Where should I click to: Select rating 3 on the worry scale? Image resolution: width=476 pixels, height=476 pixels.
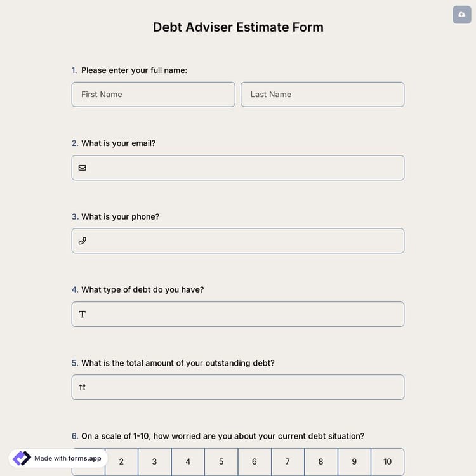(x=155, y=462)
